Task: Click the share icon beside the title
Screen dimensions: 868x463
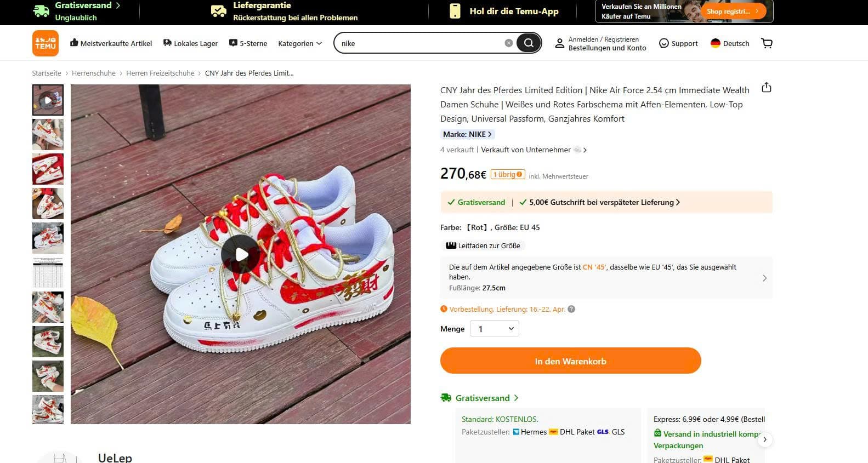Action: pyautogui.click(x=767, y=88)
